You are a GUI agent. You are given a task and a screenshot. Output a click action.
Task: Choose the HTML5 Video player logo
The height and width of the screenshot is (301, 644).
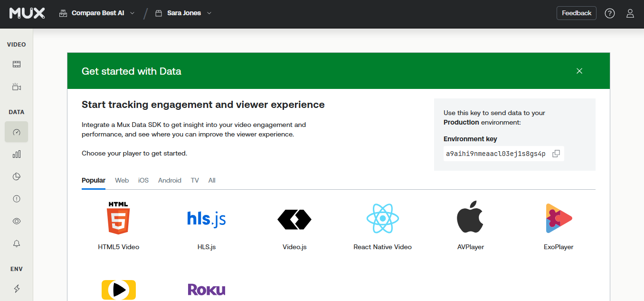[118, 218]
